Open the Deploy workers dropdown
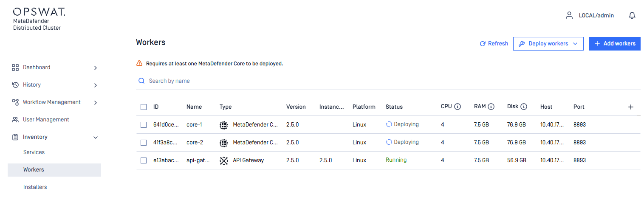The width and height of the screenshot is (644, 197). [x=548, y=44]
